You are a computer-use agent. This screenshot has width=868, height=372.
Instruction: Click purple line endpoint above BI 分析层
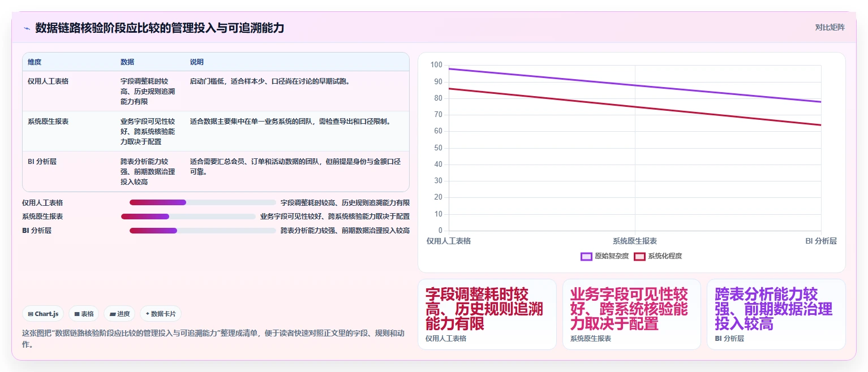tap(821, 102)
